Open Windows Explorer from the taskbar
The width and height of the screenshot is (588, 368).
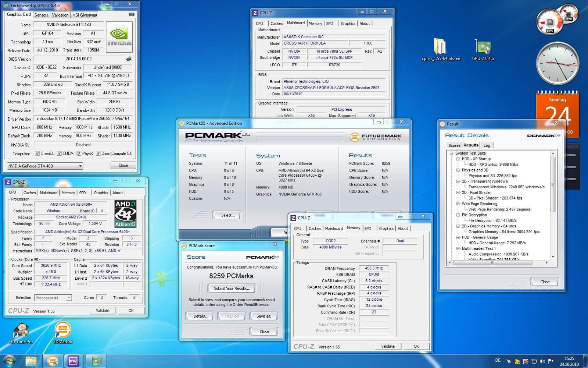32,361
